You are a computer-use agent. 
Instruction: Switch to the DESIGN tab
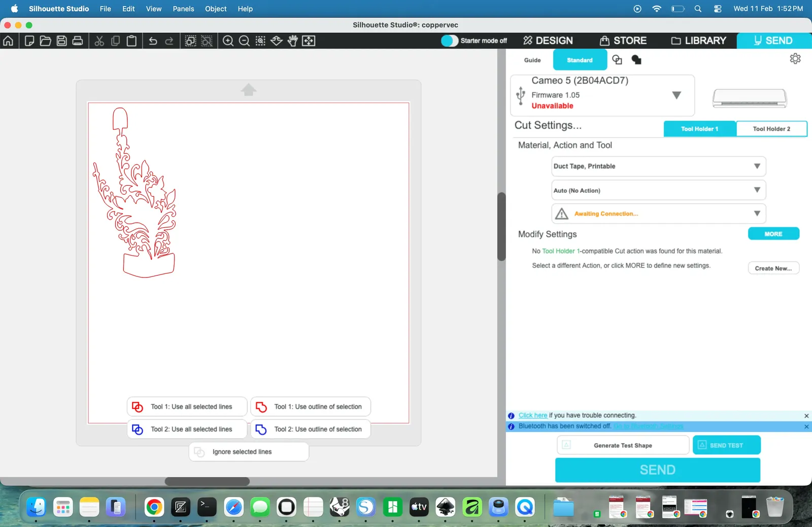click(548, 41)
